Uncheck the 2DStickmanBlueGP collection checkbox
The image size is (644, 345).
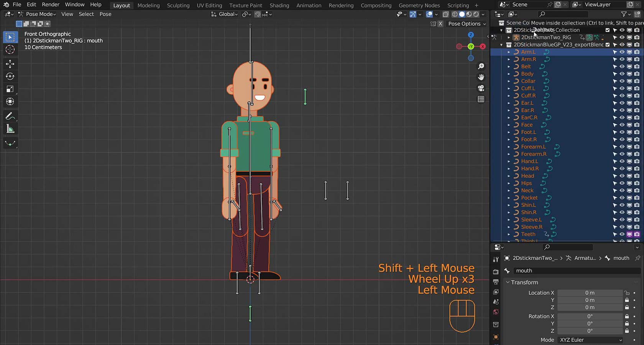608,45
